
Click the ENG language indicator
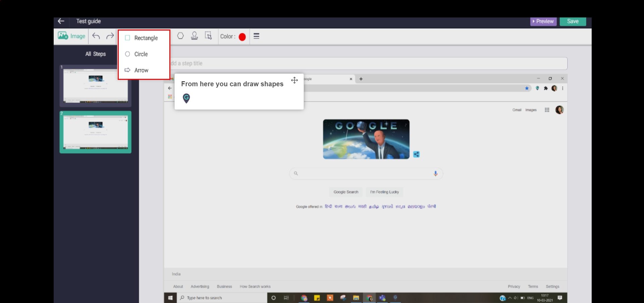point(530,298)
